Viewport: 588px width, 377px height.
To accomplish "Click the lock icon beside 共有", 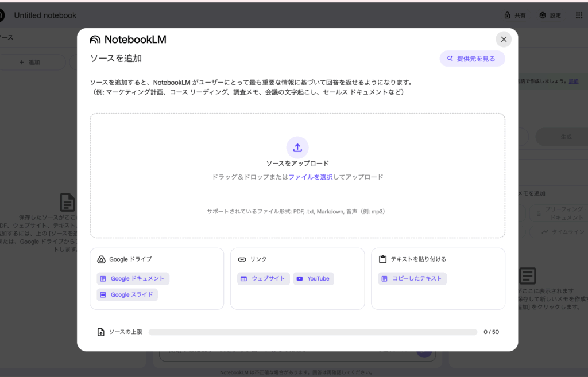I will [x=507, y=15].
